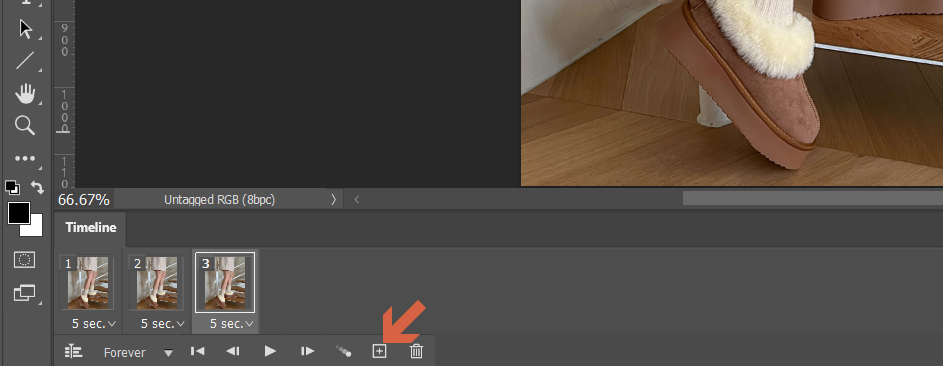Change screen mode
Screen dimensions: 943x366
pos(25,293)
